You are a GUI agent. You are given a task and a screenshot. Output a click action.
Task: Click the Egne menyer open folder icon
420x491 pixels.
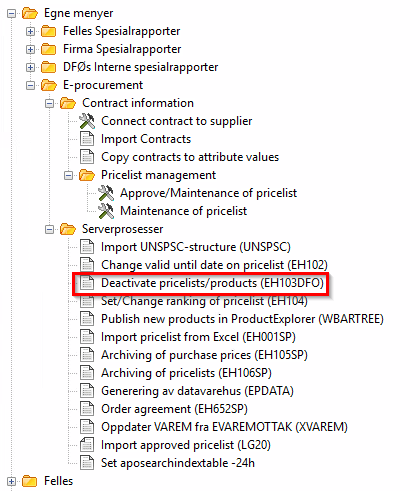click(x=30, y=14)
